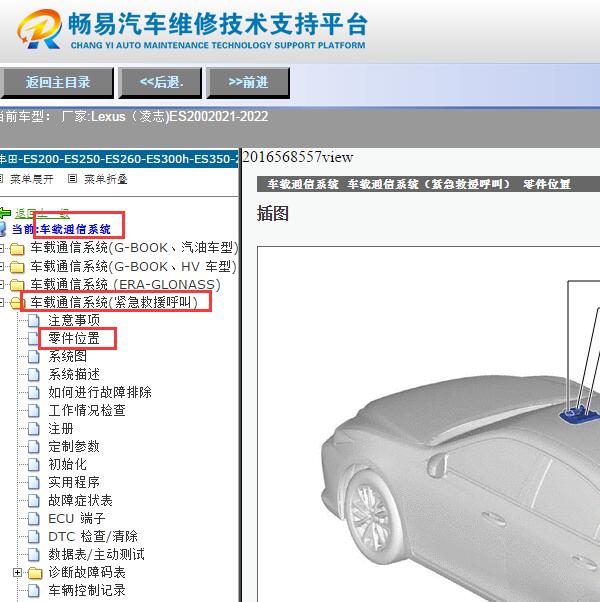Select 车载通信系统(紧急救援呼叫) folder
The image size is (600, 602).
click(114, 303)
